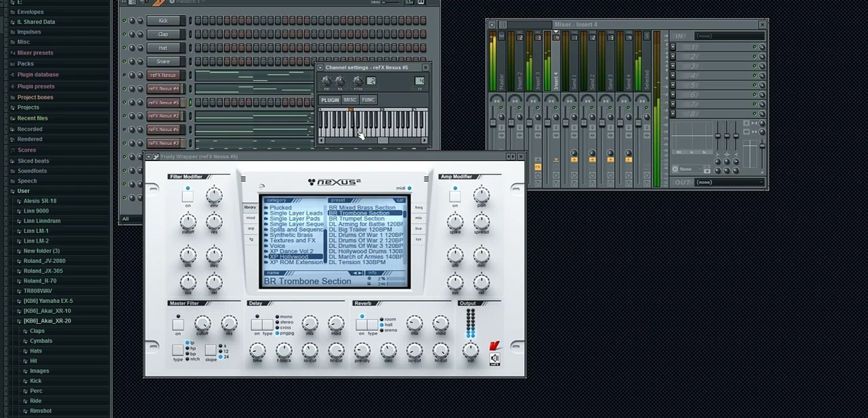Image resolution: width=868 pixels, height=418 pixels.
Task: Toggle the Reverb on button
Action: pyautogui.click(x=361, y=324)
